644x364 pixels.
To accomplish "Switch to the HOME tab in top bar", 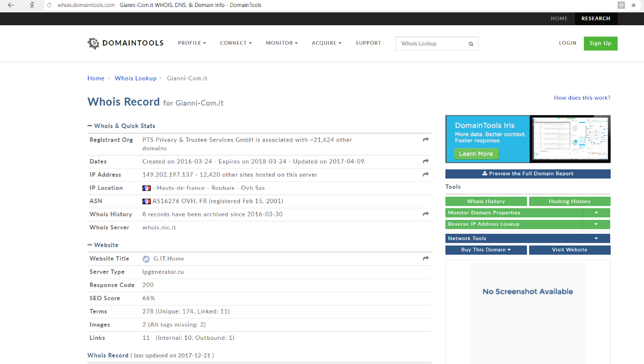I will click(559, 18).
